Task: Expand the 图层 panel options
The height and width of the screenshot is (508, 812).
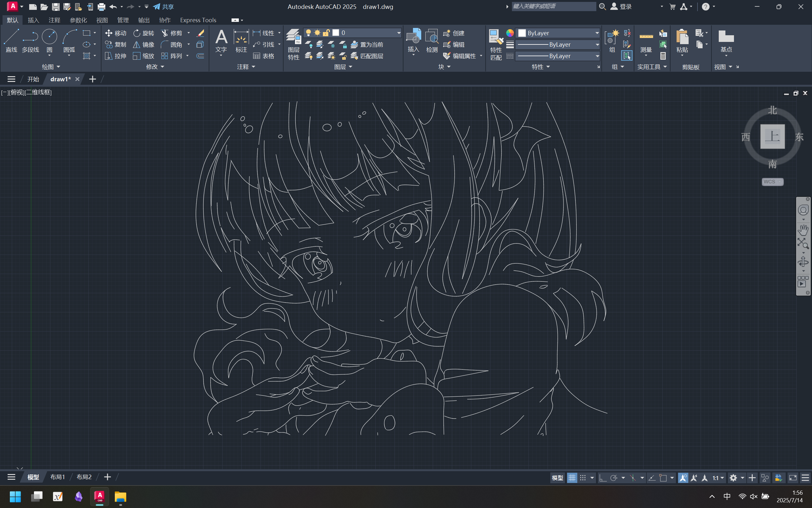Action: coord(343,67)
